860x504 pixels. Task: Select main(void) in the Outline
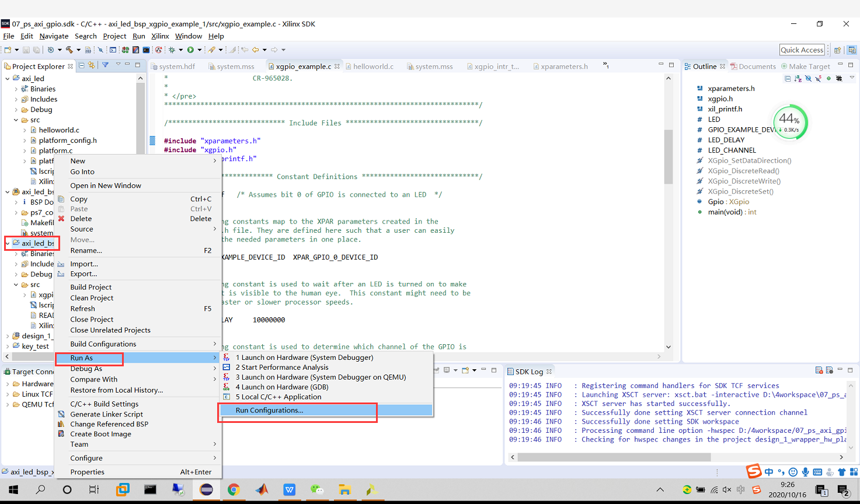(732, 212)
